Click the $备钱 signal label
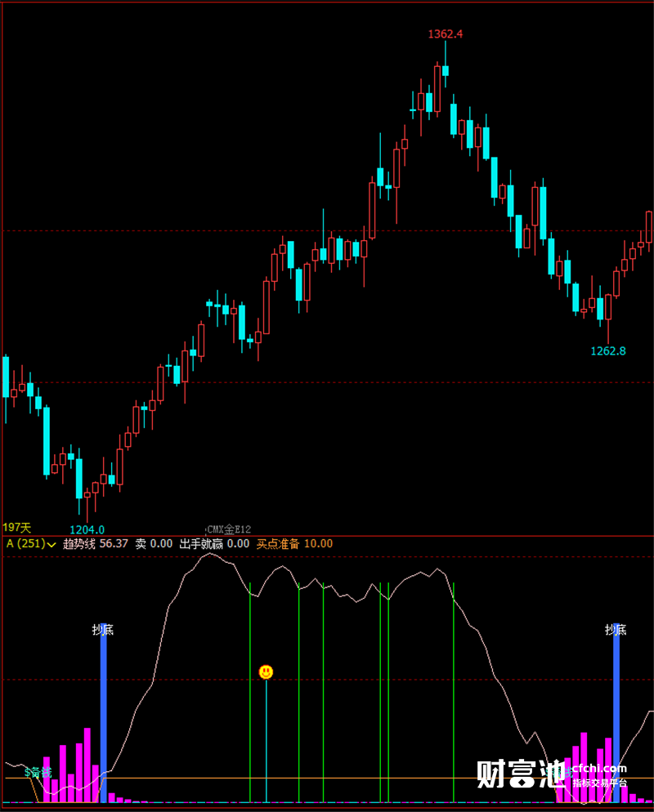Image resolution: width=654 pixels, height=812 pixels. 38,773
